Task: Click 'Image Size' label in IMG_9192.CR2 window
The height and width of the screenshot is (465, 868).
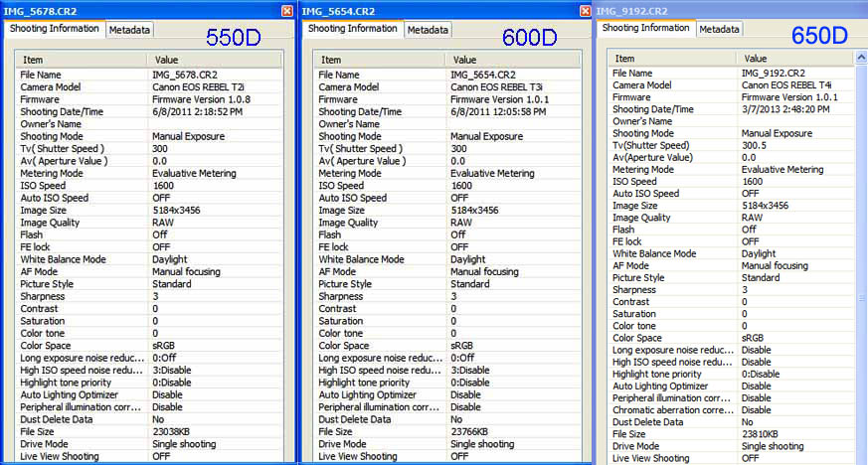Action: tap(635, 206)
